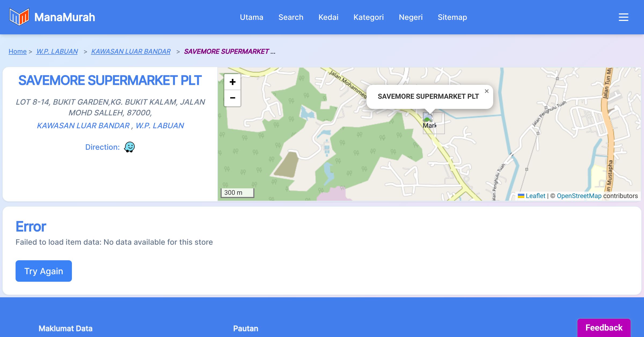Image resolution: width=644 pixels, height=337 pixels.
Task: Open W.P. LABUAN breadcrumb link
Action: pyautogui.click(x=57, y=51)
